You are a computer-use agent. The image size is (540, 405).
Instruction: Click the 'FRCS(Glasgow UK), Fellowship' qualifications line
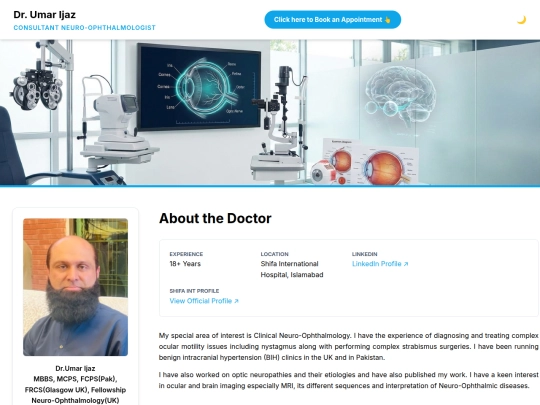[x=75, y=390]
